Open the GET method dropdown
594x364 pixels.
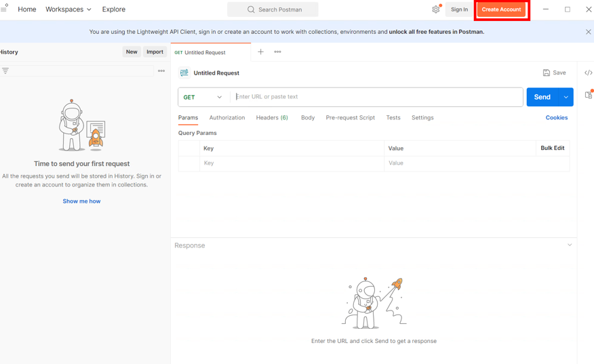(x=203, y=98)
